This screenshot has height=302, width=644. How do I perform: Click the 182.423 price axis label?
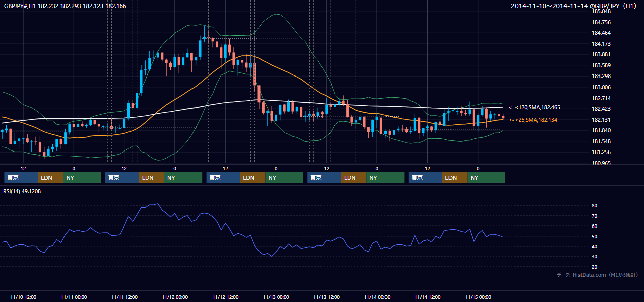tap(601, 109)
